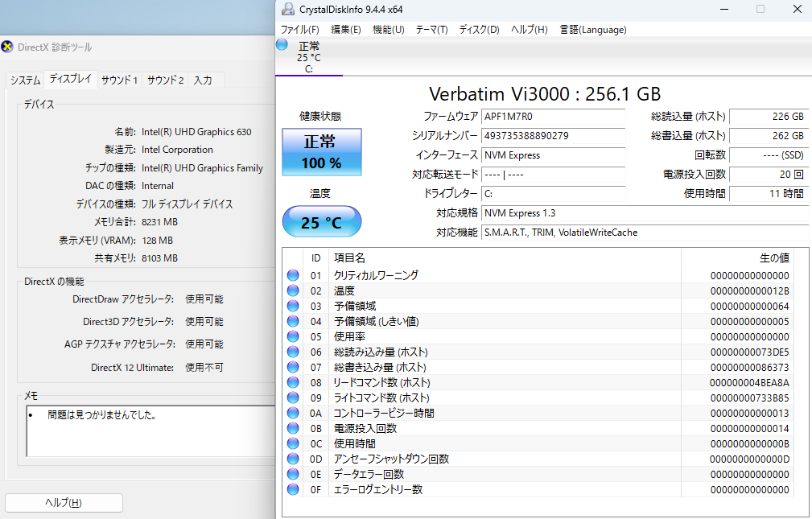Switch to システム tab in DirectX tool
Image resolution: width=812 pixels, height=519 pixels.
click(x=26, y=80)
